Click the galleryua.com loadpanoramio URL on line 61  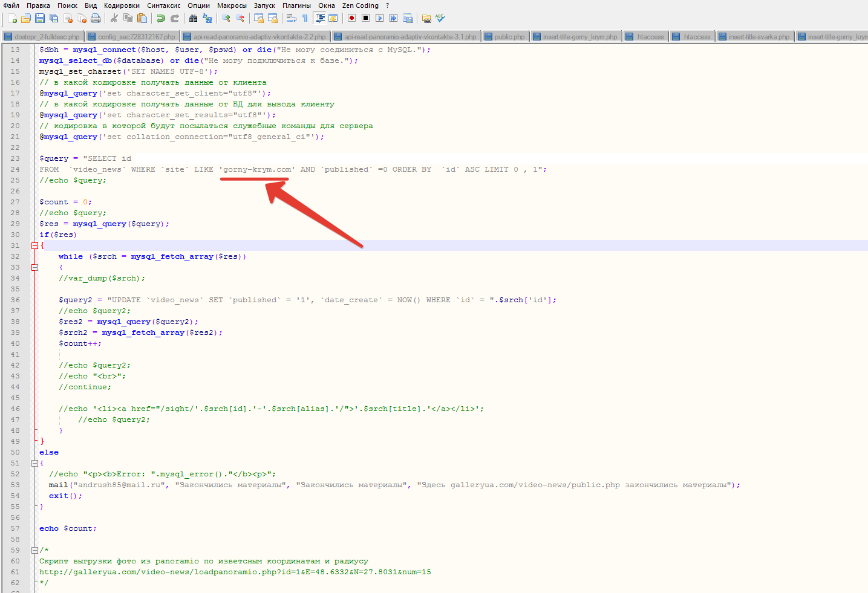pyautogui.click(x=235, y=572)
